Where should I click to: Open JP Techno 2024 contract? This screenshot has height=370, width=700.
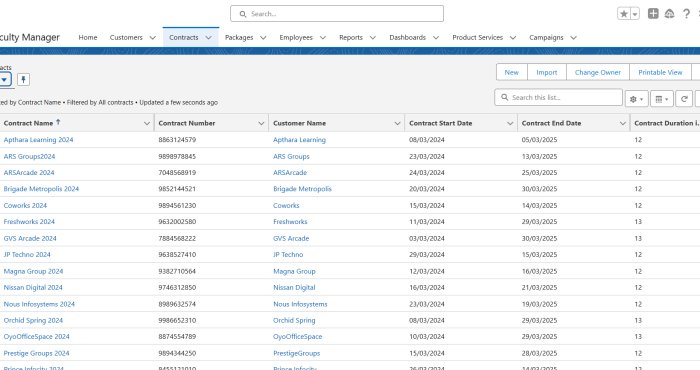tap(27, 254)
